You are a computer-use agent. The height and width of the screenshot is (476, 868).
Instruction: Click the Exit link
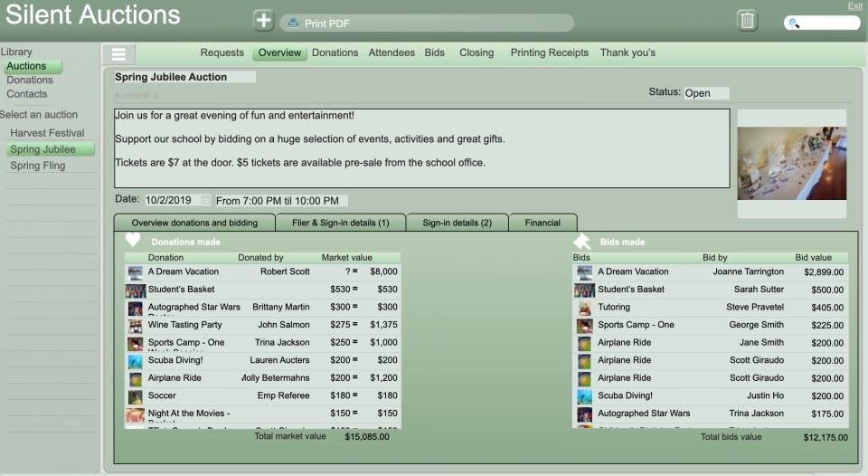tap(854, 6)
